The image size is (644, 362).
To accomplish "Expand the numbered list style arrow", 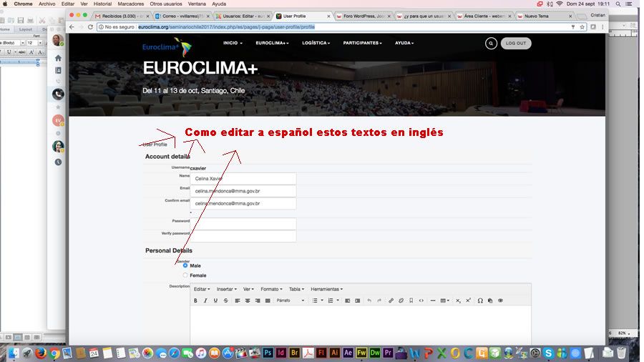I will [x=338, y=300].
